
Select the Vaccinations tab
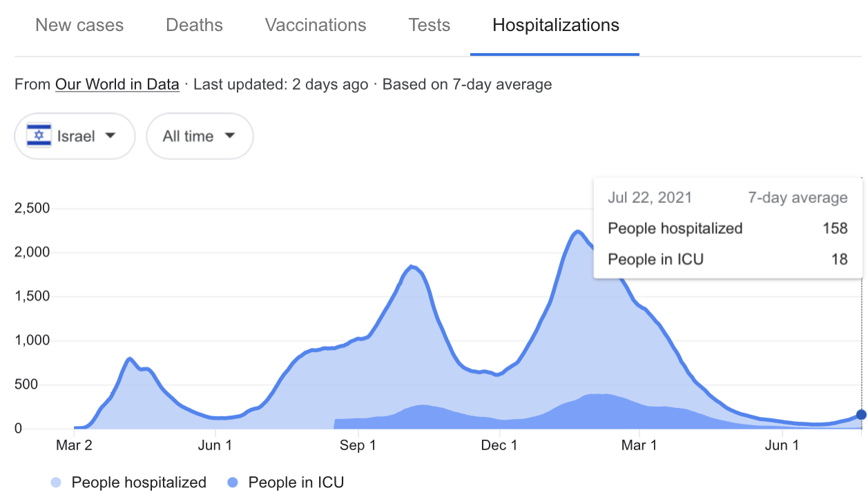click(x=316, y=26)
